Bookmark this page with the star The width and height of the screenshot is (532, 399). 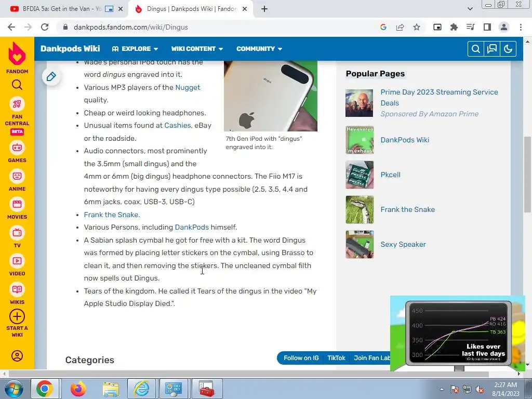417,27
